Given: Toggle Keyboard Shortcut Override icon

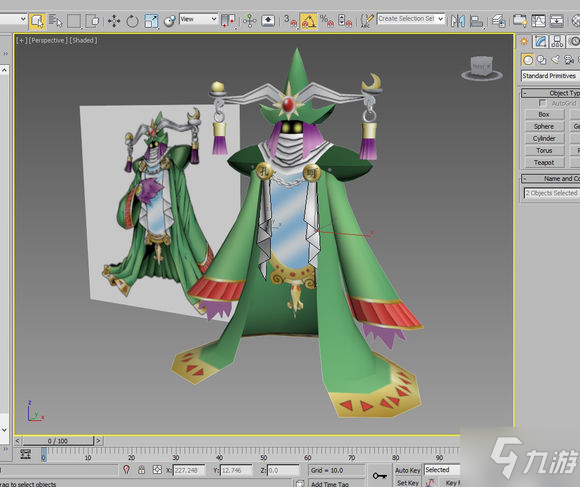Looking at the screenshot, I should pyautogui.click(x=268, y=21).
